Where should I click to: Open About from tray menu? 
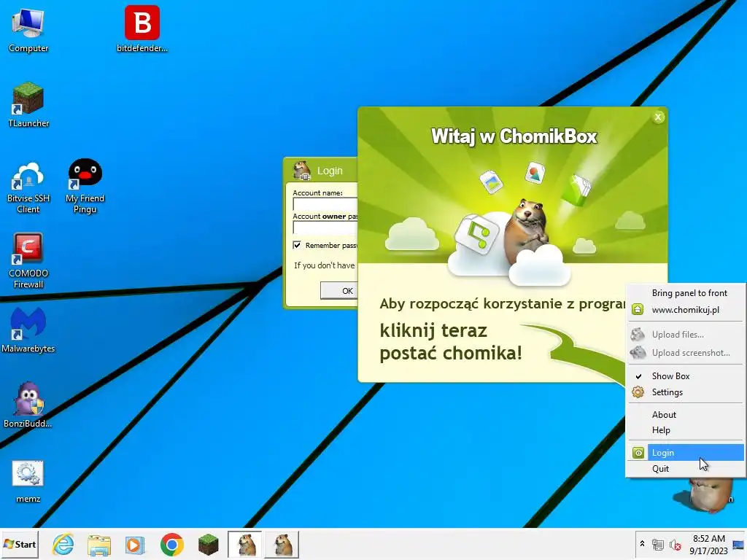click(x=685, y=414)
